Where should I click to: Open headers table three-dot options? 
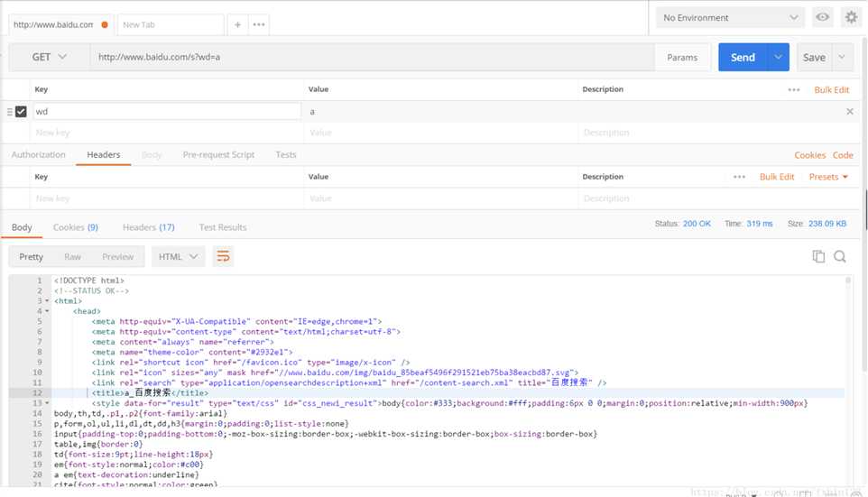(739, 177)
